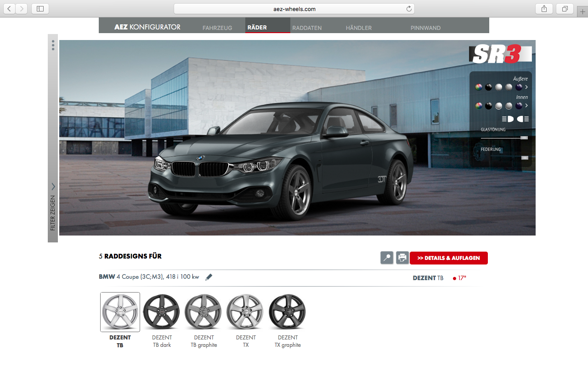Choose the DEZENT TB graphite wheel

(204, 312)
